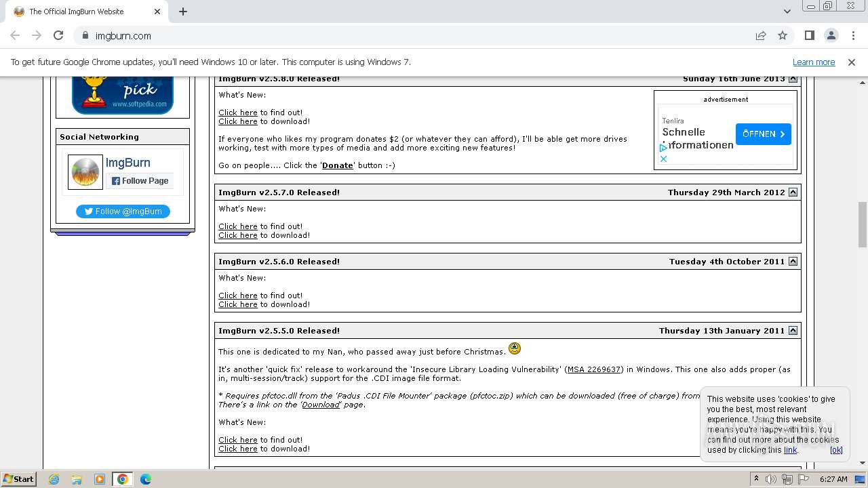The width and height of the screenshot is (868, 488).
Task: Launch Microsoft Edge from the taskbar
Action: coord(145,479)
